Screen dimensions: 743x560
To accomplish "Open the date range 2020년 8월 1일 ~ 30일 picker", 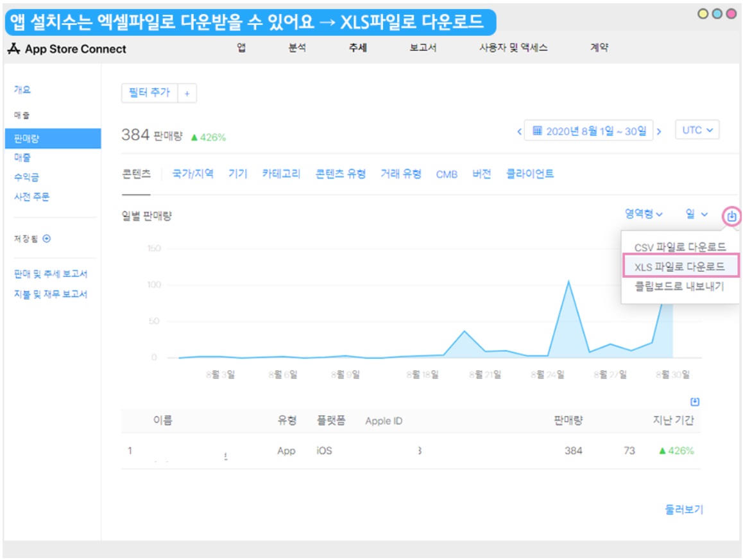I will (588, 131).
